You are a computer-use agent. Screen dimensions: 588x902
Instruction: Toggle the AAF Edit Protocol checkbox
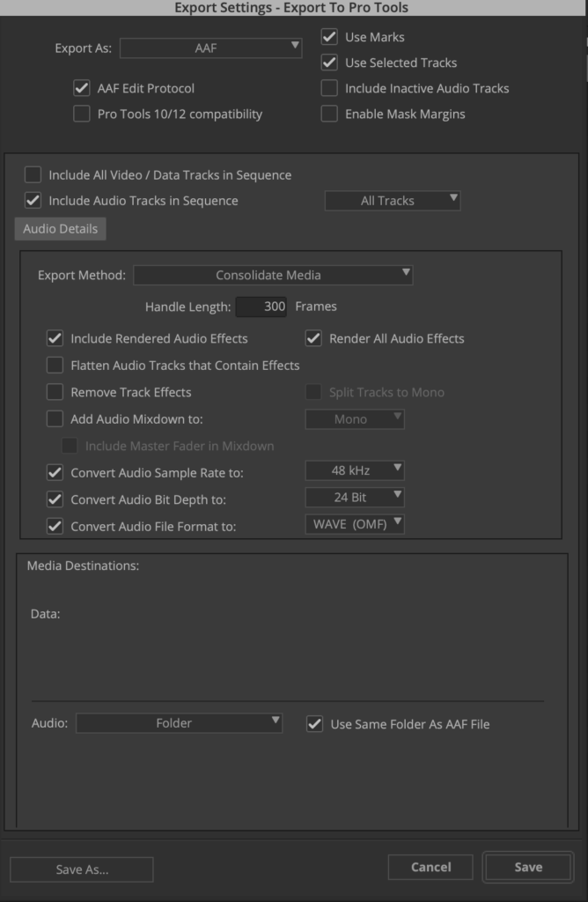82,88
